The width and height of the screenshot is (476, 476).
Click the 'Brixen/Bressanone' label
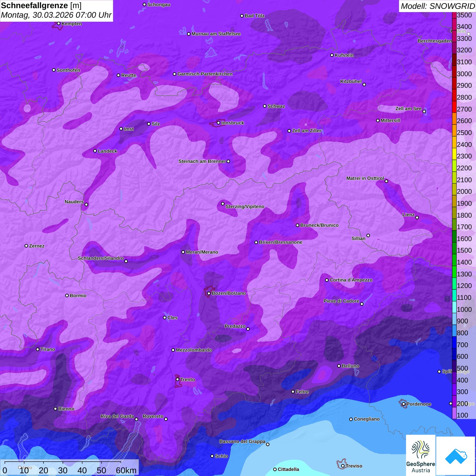pyautogui.click(x=280, y=242)
